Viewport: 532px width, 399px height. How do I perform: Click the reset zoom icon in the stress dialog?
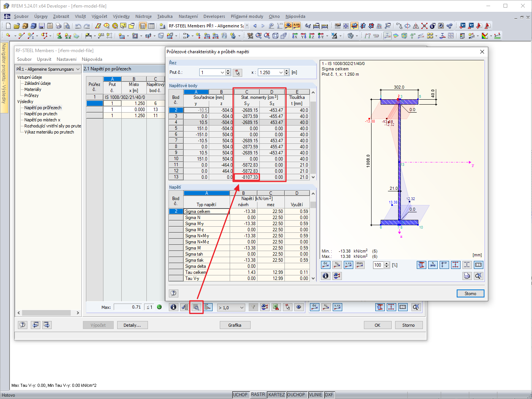point(478,276)
